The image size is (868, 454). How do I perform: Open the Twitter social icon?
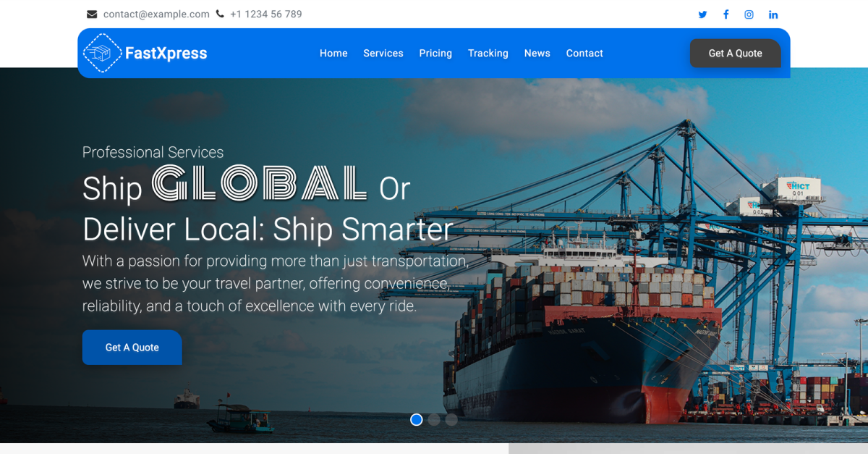point(702,14)
